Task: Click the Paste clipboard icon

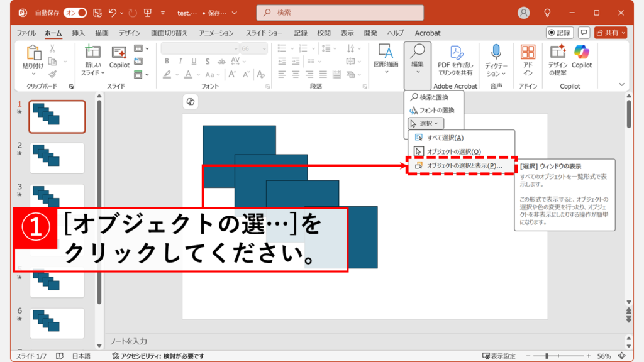Action: point(34,53)
